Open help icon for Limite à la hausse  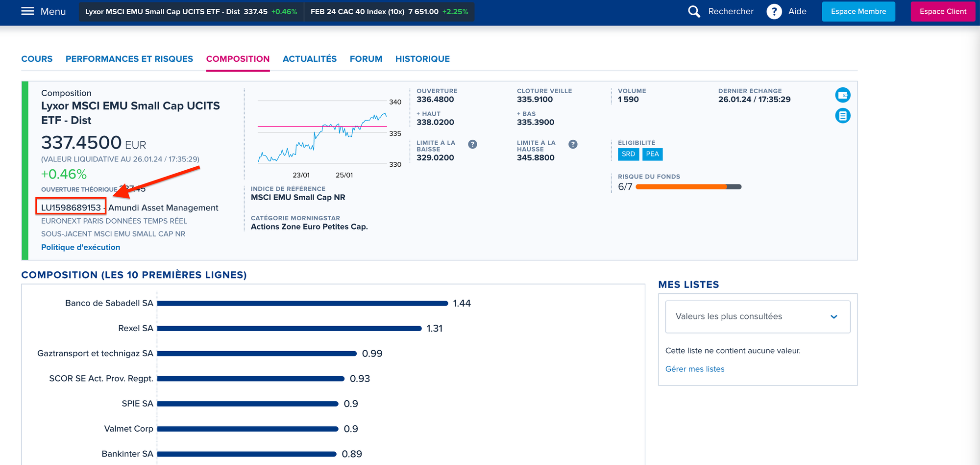click(x=573, y=144)
